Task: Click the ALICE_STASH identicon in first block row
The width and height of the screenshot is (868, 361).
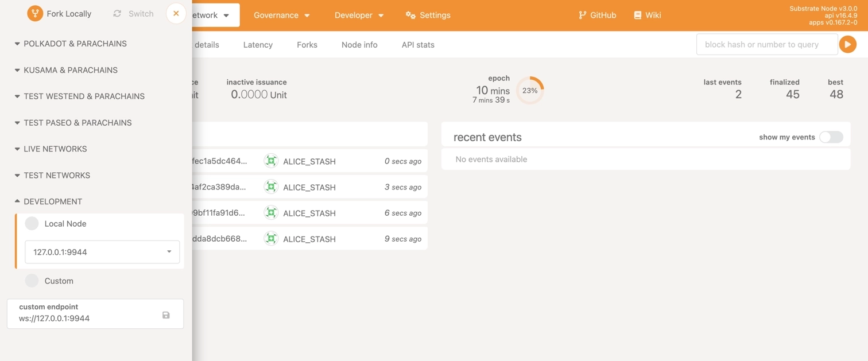Action: (271, 161)
